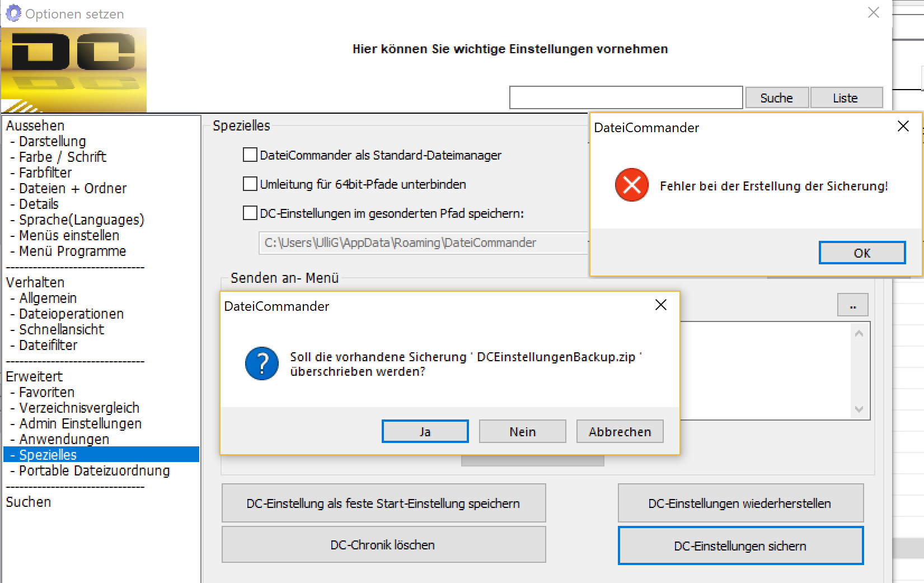Close the error message dialog
This screenshot has width=924, height=583.
[903, 127]
